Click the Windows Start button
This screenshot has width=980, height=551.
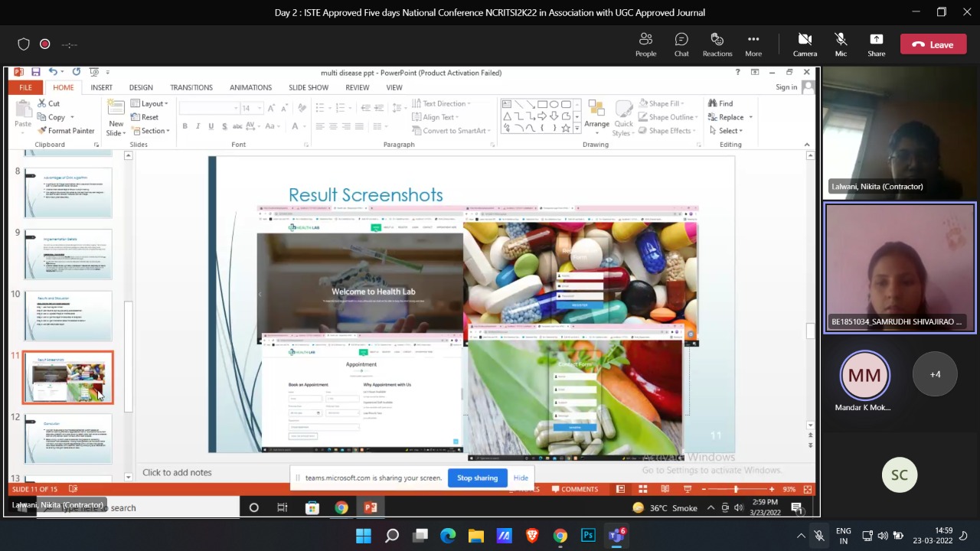364,536
